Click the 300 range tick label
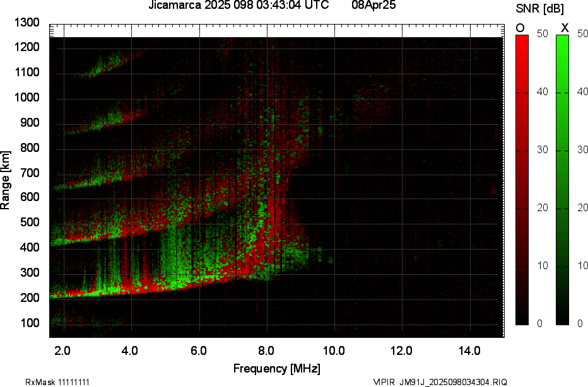 point(30,272)
